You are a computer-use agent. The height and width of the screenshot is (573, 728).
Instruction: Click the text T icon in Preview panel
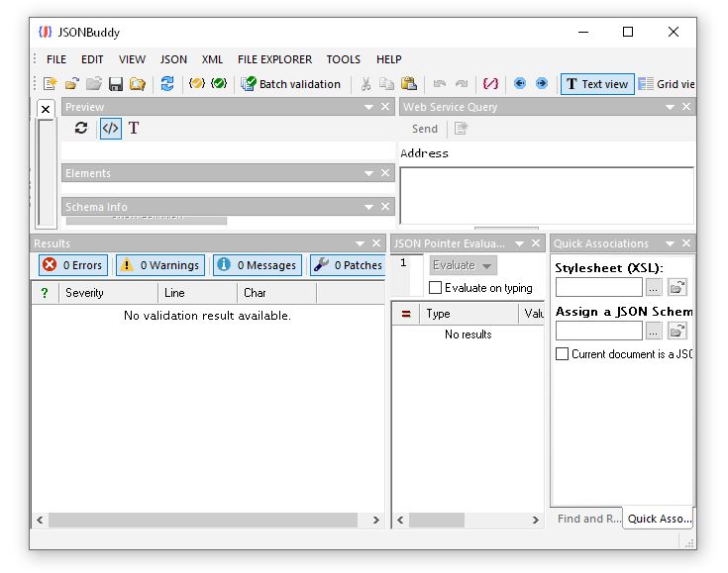click(x=134, y=128)
